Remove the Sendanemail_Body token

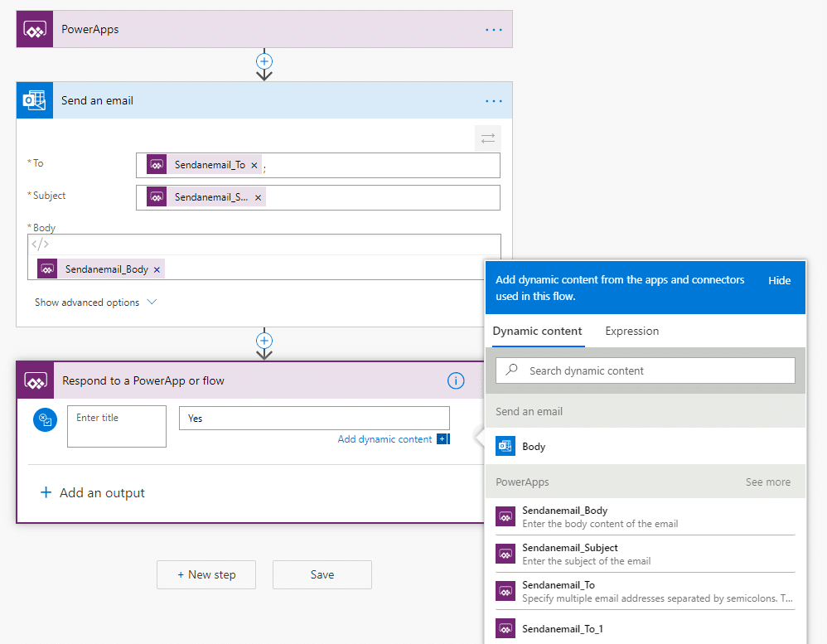(x=157, y=269)
